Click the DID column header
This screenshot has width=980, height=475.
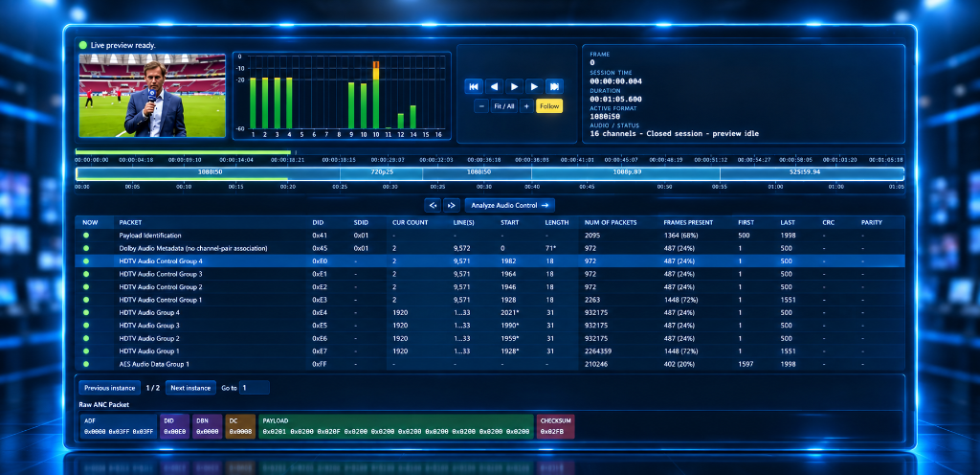click(318, 222)
